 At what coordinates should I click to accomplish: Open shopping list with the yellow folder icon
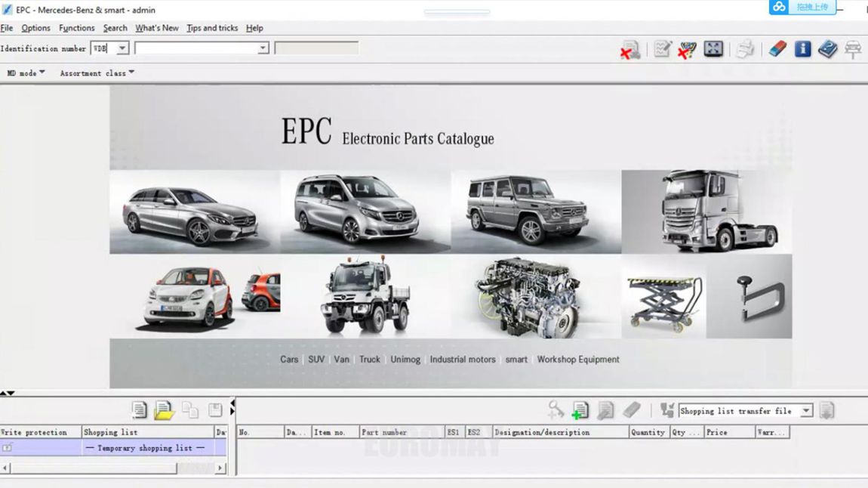tap(165, 410)
